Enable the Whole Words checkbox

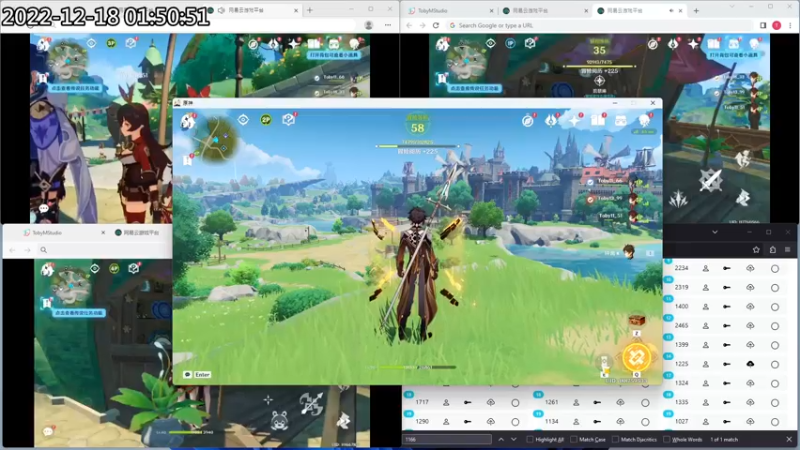666,439
